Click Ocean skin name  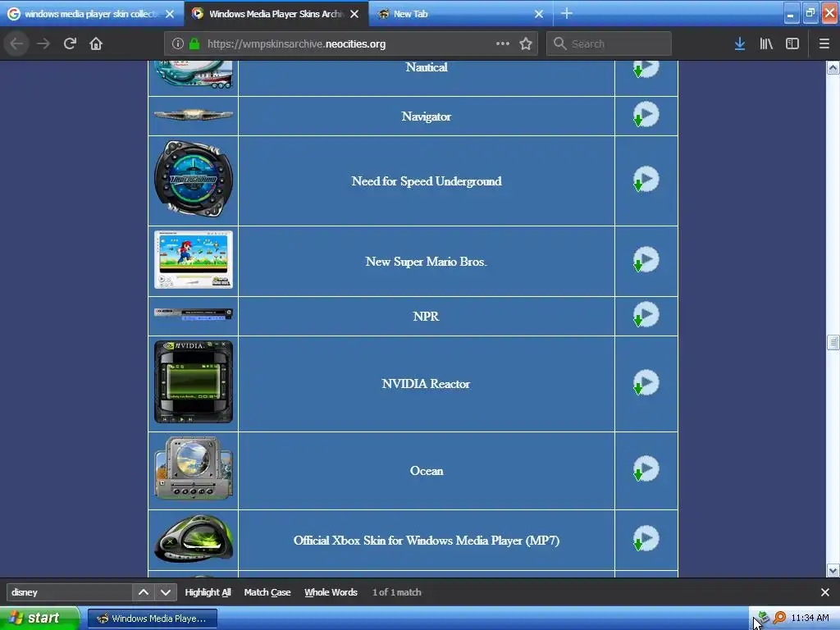click(427, 471)
